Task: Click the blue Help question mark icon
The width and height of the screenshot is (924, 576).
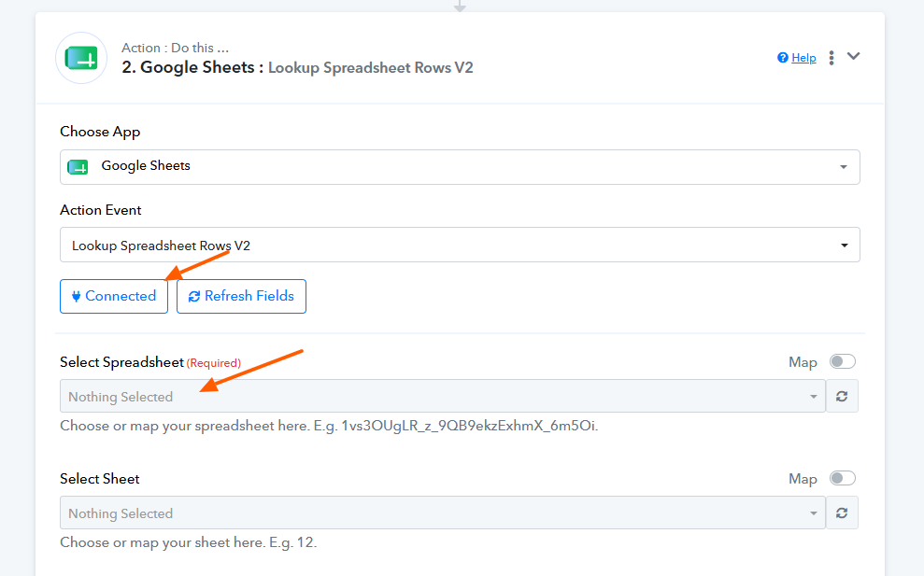Action: point(783,58)
